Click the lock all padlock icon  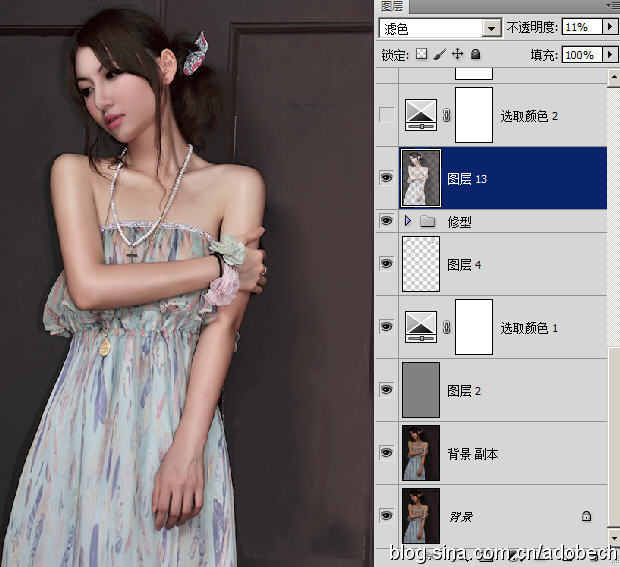click(475, 54)
